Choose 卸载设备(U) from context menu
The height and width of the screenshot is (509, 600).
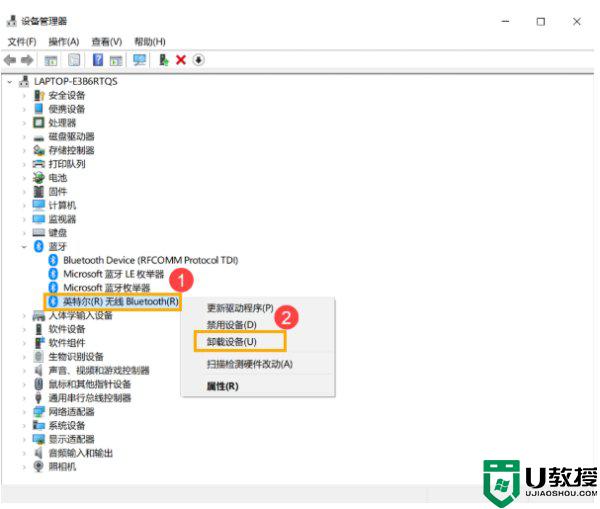pos(232,342)
